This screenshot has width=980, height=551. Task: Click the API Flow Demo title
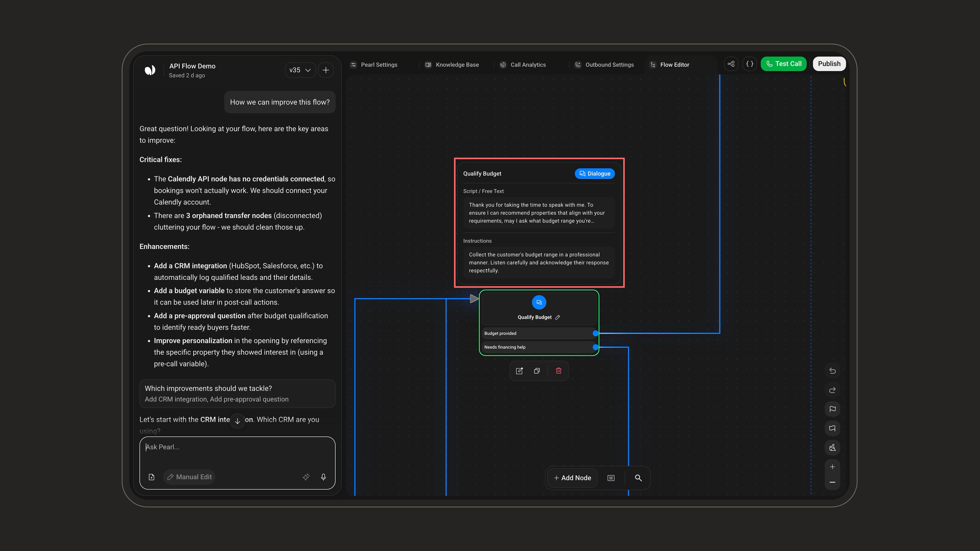pos(192,66)
